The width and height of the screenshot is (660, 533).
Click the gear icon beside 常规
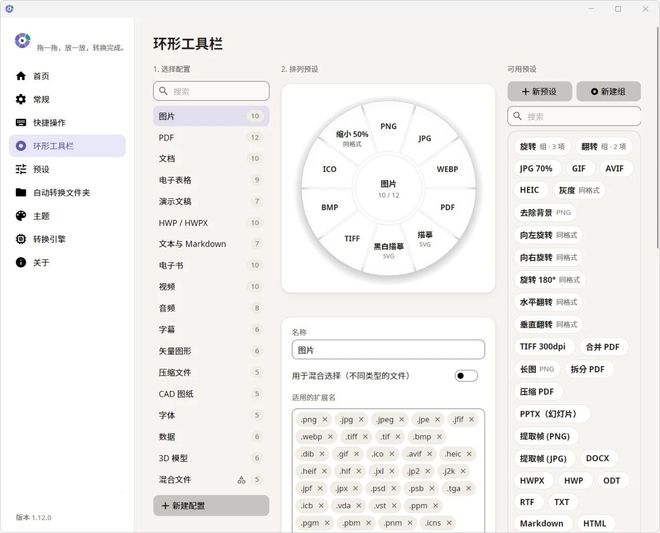point(21,99)
